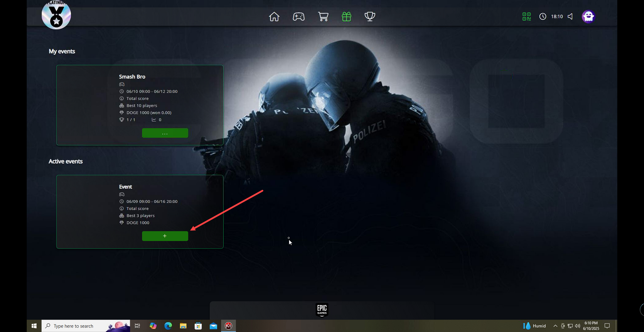Open the Home page icon
Image resolution: width=644 pixels, height=332 pixels.
(274, 17)
